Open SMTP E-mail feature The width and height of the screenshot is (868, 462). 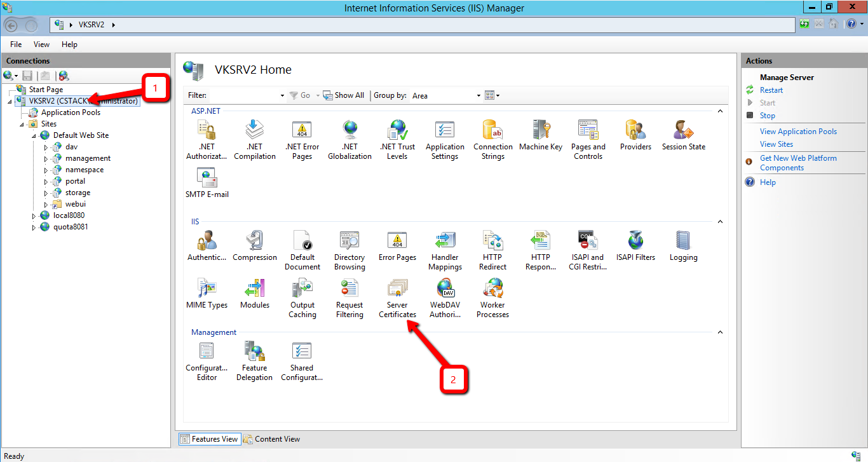tap(207, 183)
